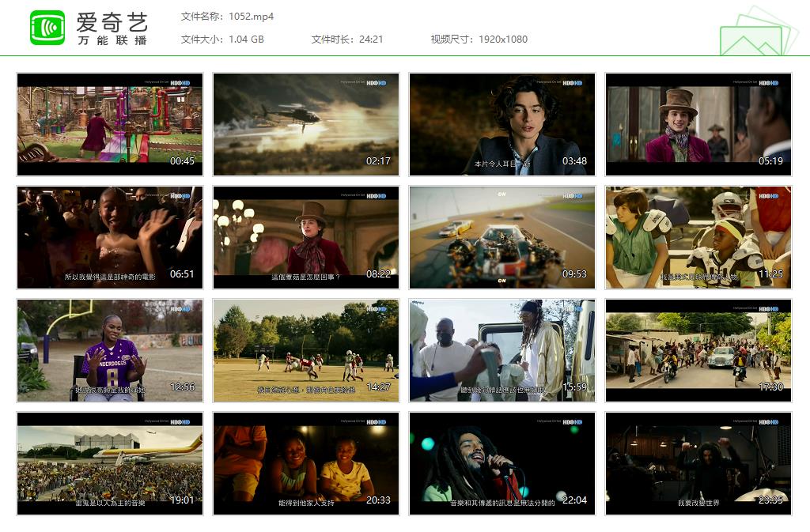Click the thumbnail at timestamp 08:22

pyautogui.click(x=306, y=237)
